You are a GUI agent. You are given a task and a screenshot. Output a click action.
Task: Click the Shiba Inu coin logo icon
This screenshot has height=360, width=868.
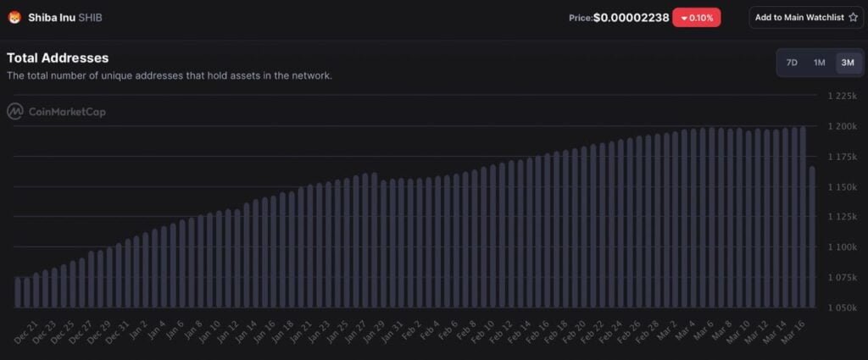[14, 17]
